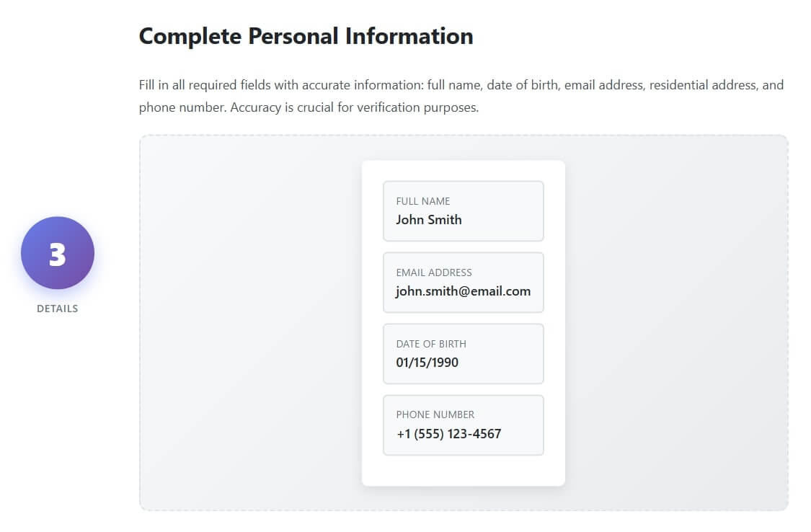This screenshot has height=532, width=811.
Task: Click the white form card's bottom padding
Action: point(463,471)
